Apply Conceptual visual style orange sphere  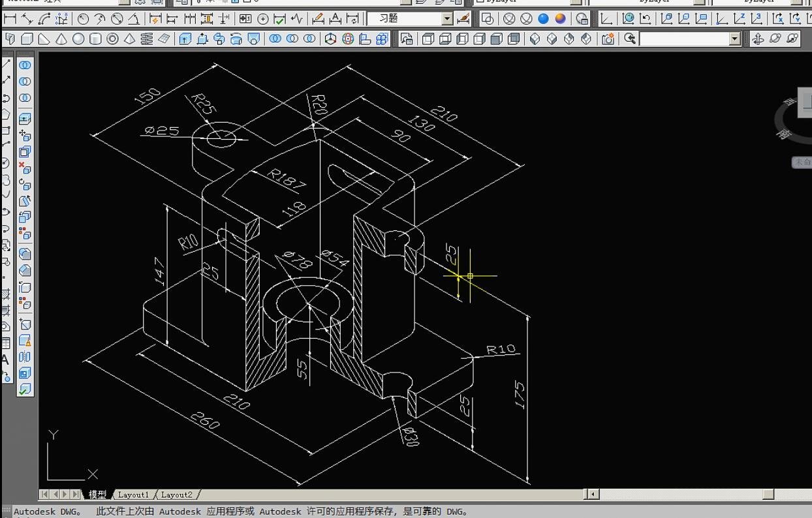561,19
